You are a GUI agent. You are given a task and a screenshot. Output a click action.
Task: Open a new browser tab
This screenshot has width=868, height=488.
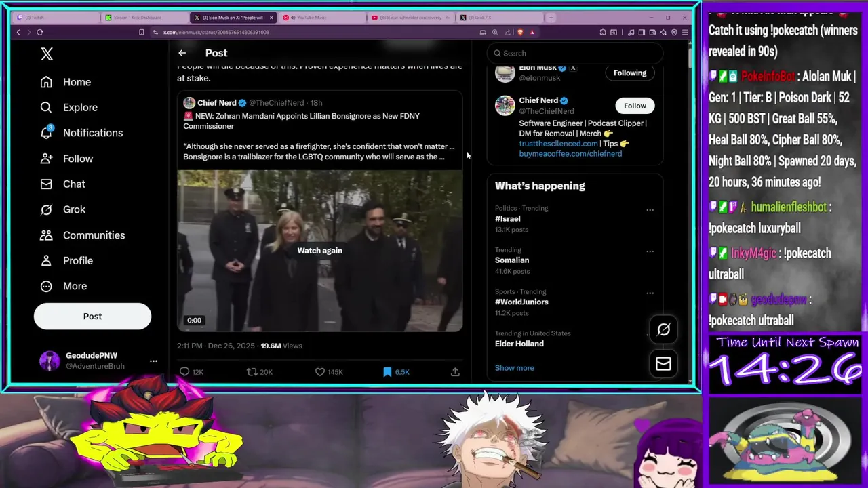click(551, 18)
